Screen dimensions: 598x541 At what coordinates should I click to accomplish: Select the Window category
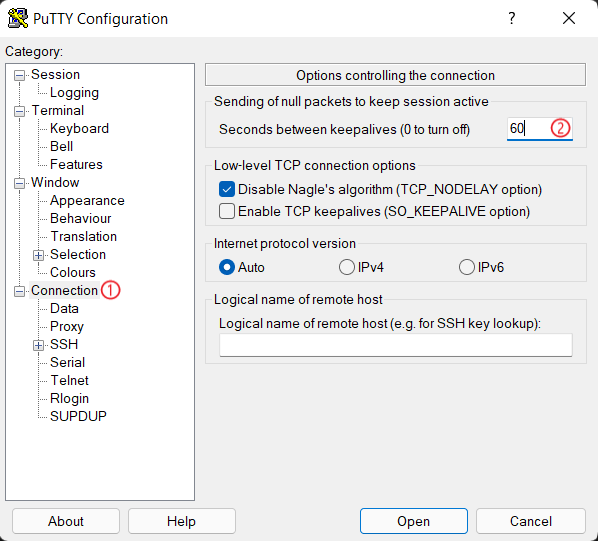(55, 182)
